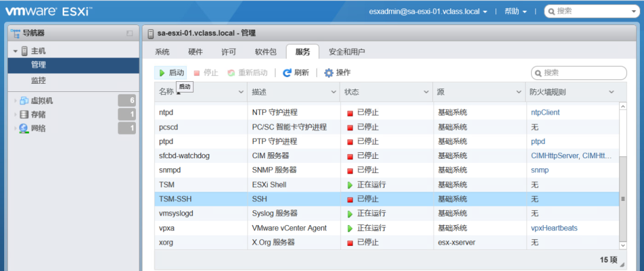Click the scrollbar down arrow
The height and width of the screenshot is (271, 644).
tap(623, 245)
